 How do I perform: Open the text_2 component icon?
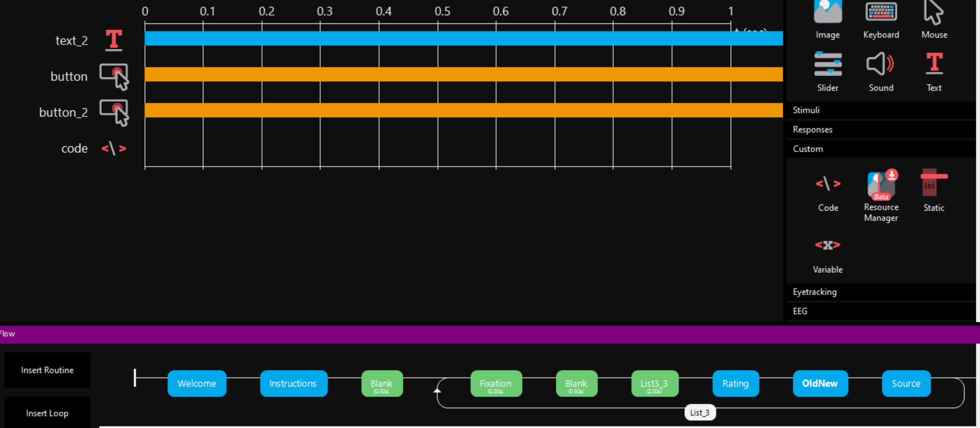point(114,40)
